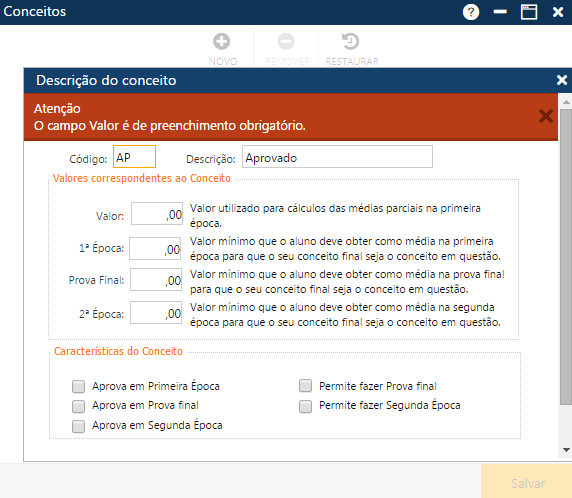This screenshot has height=498, width=572.
Task: Select the Prova Final value field
Action: pos(156,280)
